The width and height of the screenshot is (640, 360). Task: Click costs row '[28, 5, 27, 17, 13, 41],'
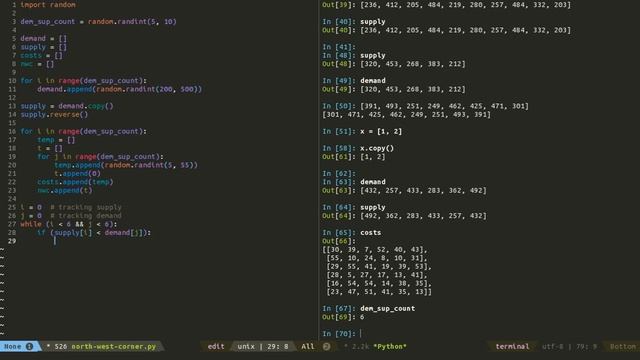pos(377,275)
